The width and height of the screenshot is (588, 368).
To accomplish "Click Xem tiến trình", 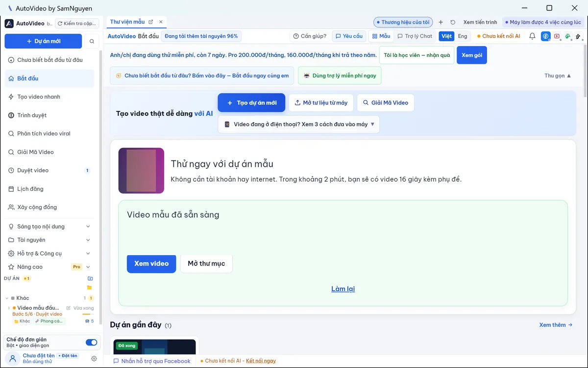I will 480,22.
